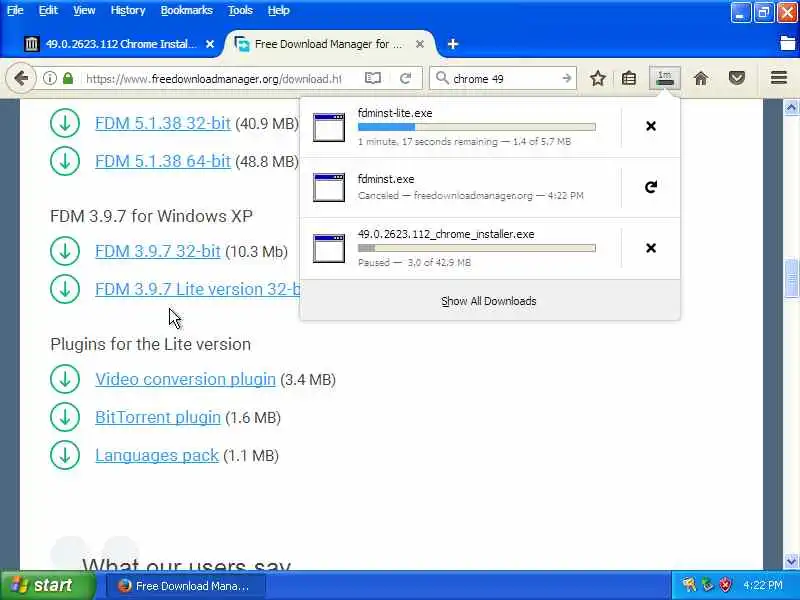This screenshot has width=800, height=600.
Task: Go back with the browser back arrow
Action: pyautogui.click(x=21, y=79)
